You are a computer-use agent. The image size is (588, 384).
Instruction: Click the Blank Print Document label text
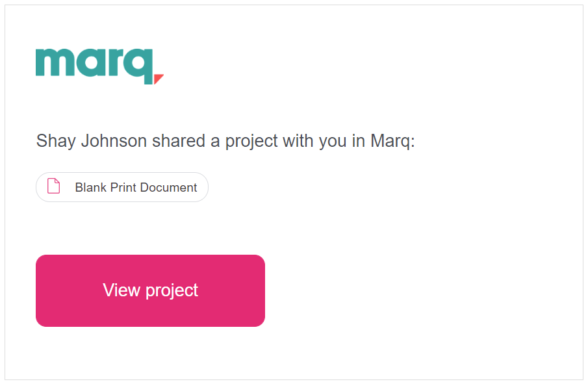(x=136, y=187)
